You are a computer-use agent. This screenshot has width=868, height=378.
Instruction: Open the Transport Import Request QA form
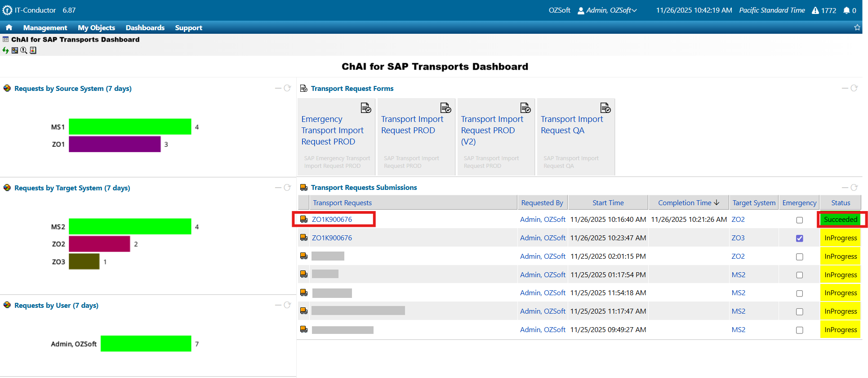coord(571,125)
